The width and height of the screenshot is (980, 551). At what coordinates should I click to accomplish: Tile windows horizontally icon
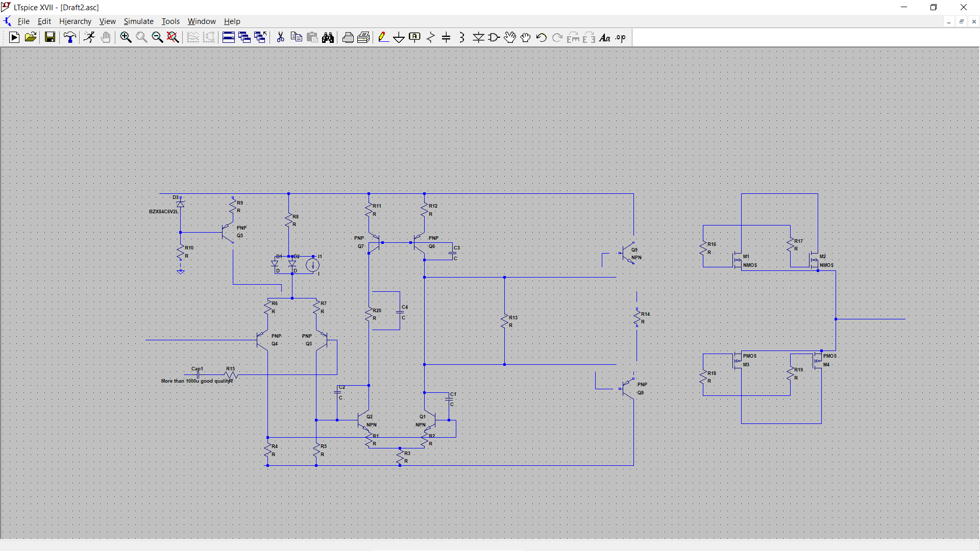(229, 37)
